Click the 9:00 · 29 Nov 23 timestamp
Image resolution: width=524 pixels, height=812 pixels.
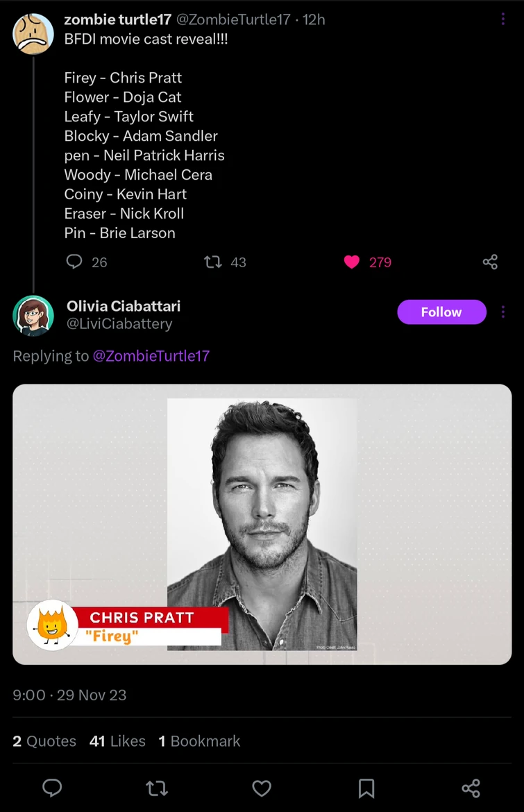coord(69,695)
